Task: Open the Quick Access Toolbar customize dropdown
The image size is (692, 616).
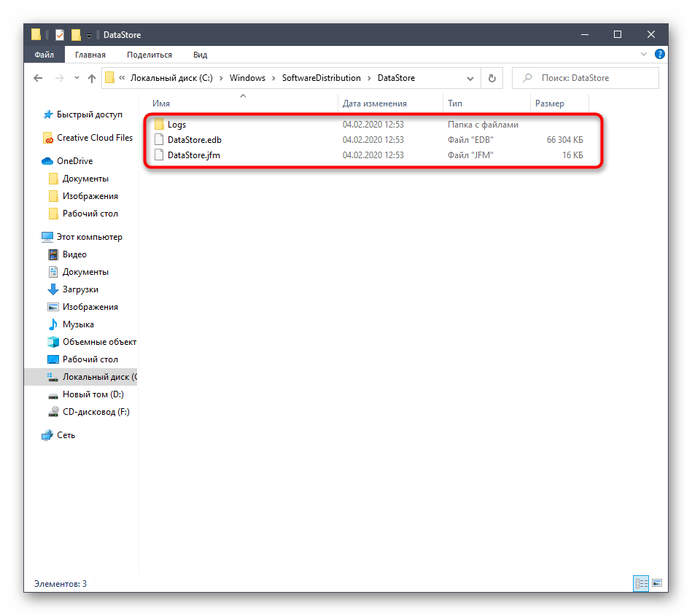Action: (89, 35)
